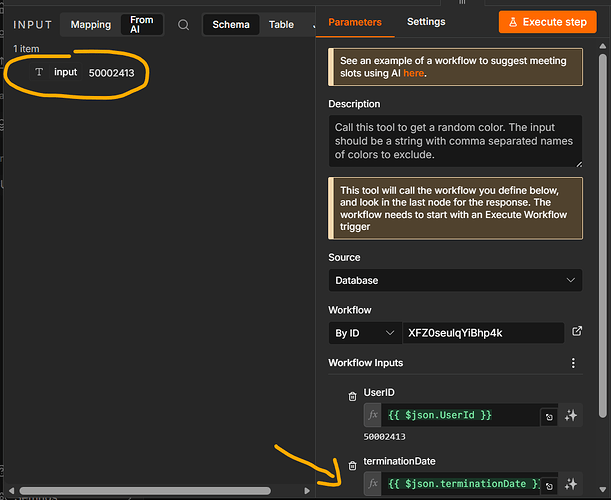Screen dimensions: 611x500
Task: Open the Settings tab
Action: tap(426, 22)
